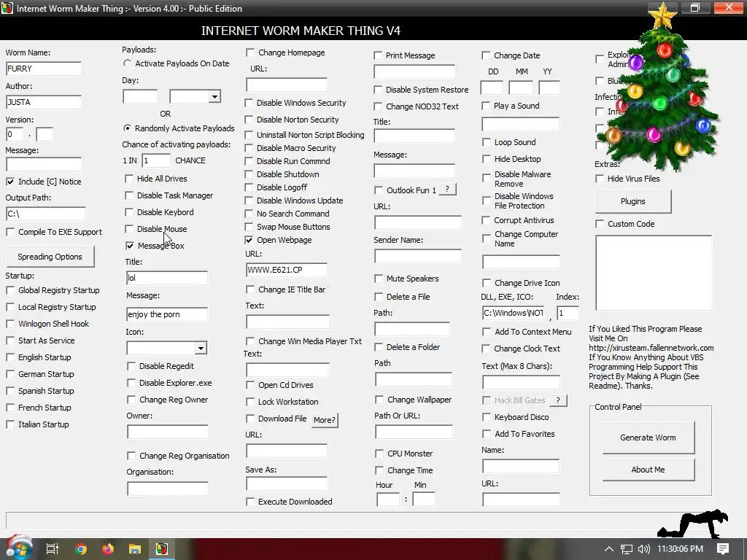Expand the Message Box Icon dropdown

tap(201, 348)
